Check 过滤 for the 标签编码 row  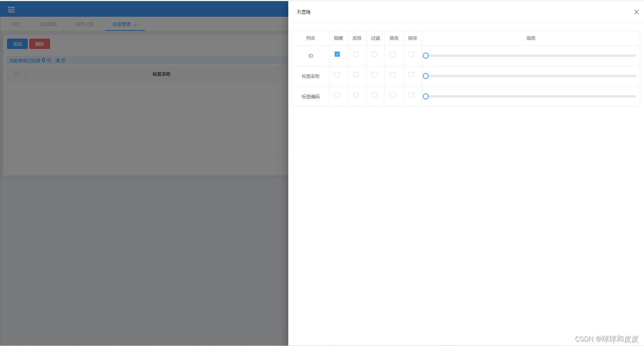374,95
